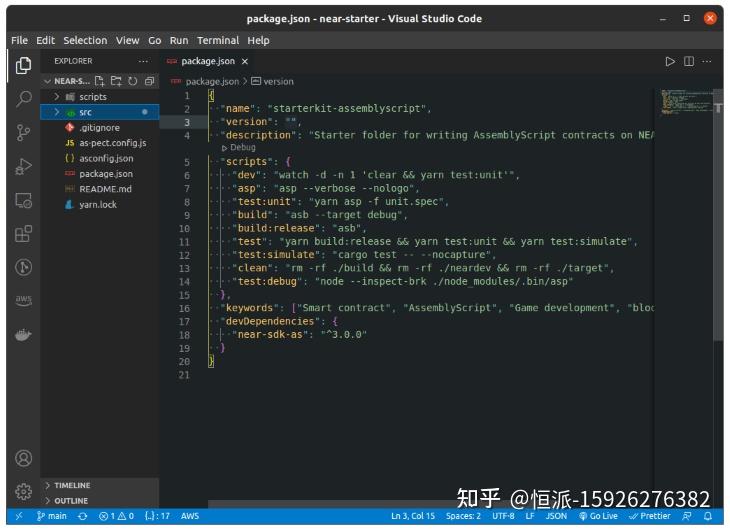Click Ln 3, Col 15 position indicator

(x=413, y=516)
